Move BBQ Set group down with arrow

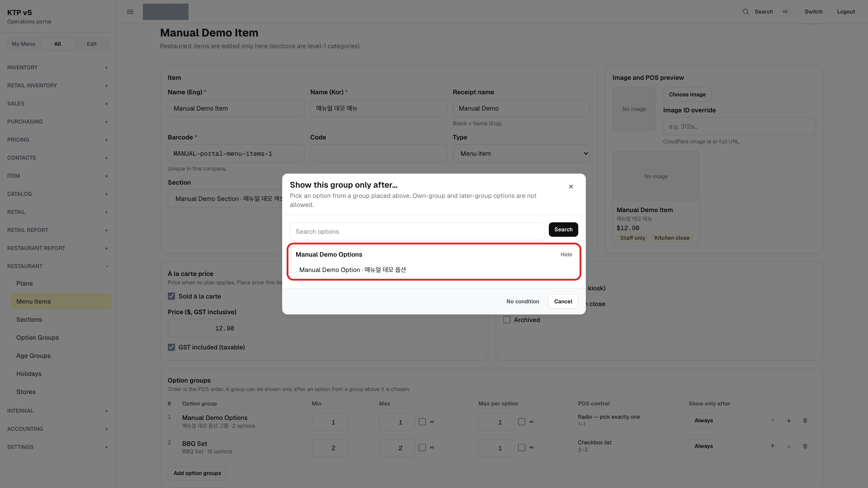[x=789, y=446]
